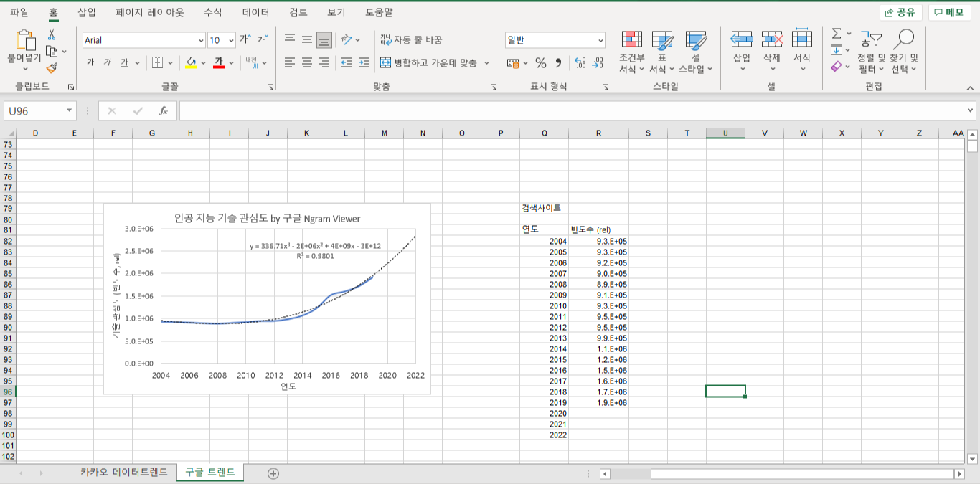Screen dimensions: 980x484
Task: Toggle underline 가 formatting
Action: (125, 63)
